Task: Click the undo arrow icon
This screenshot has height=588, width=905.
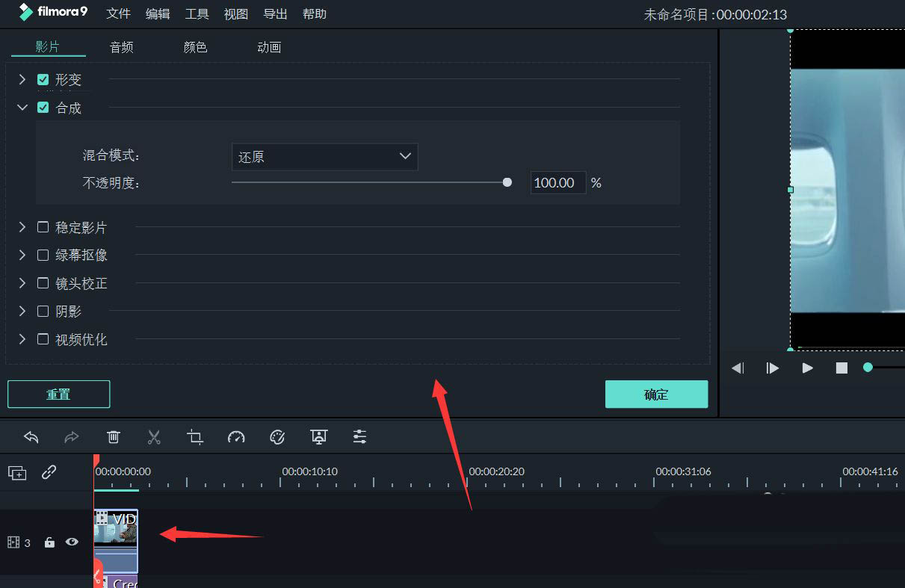Action: tap(31, 437)
